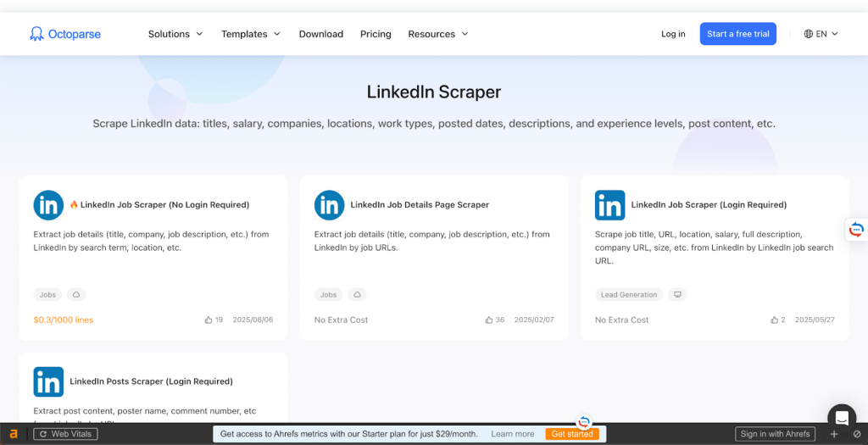Click the Lead Generation tag
The width and height of the screenshot is (868, 445).
(x=629, y=294)
